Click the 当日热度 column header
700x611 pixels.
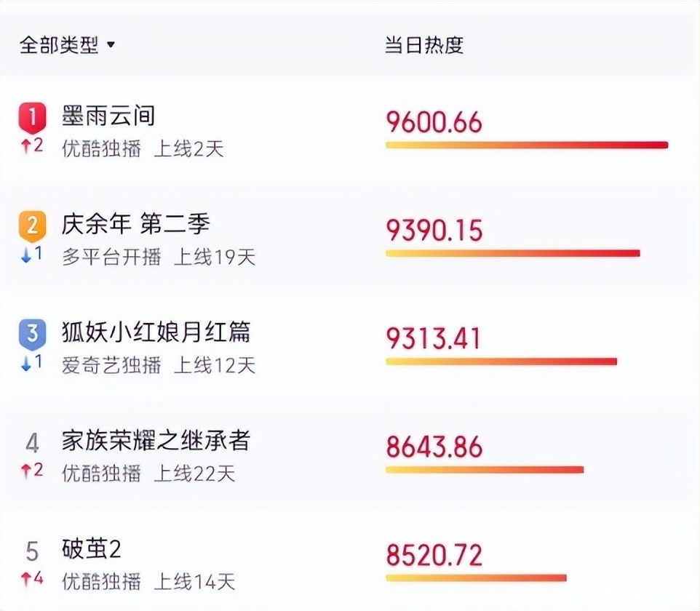[424, 46]
